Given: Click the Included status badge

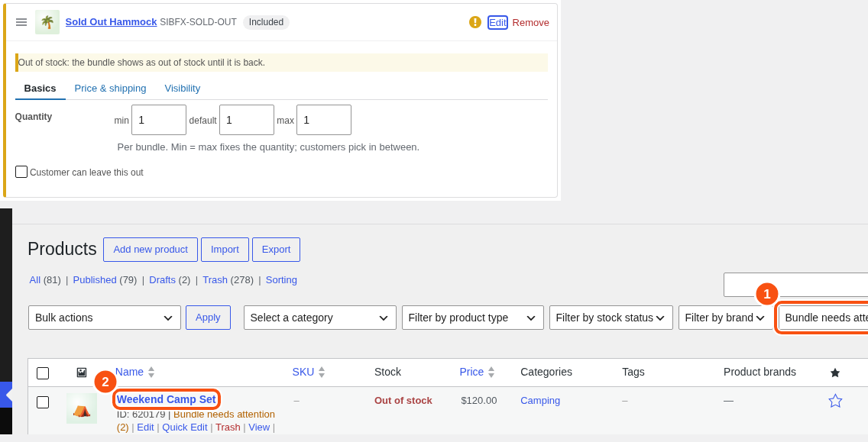Looking at the screenshot, I should click(266, 22).
